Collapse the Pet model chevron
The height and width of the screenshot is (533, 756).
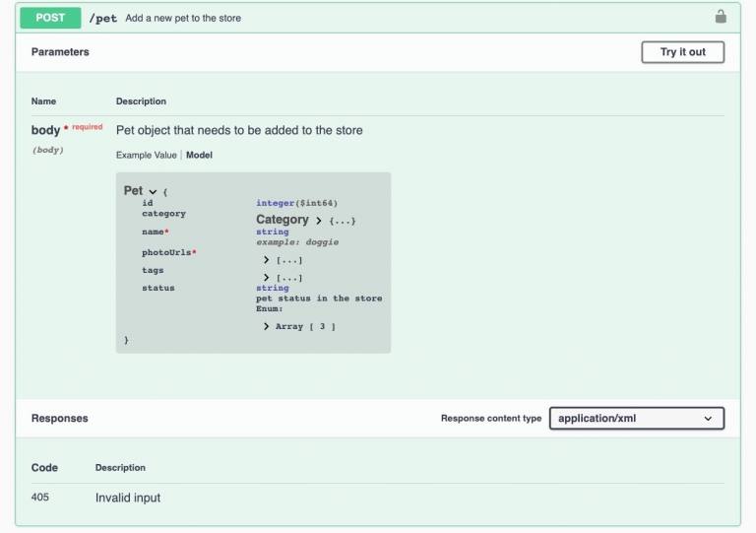click(153, 191)
